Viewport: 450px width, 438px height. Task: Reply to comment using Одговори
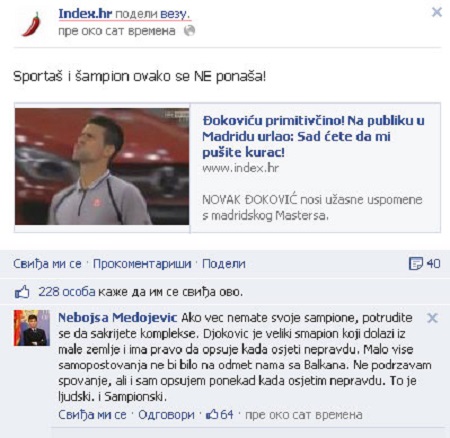point(166,415)
